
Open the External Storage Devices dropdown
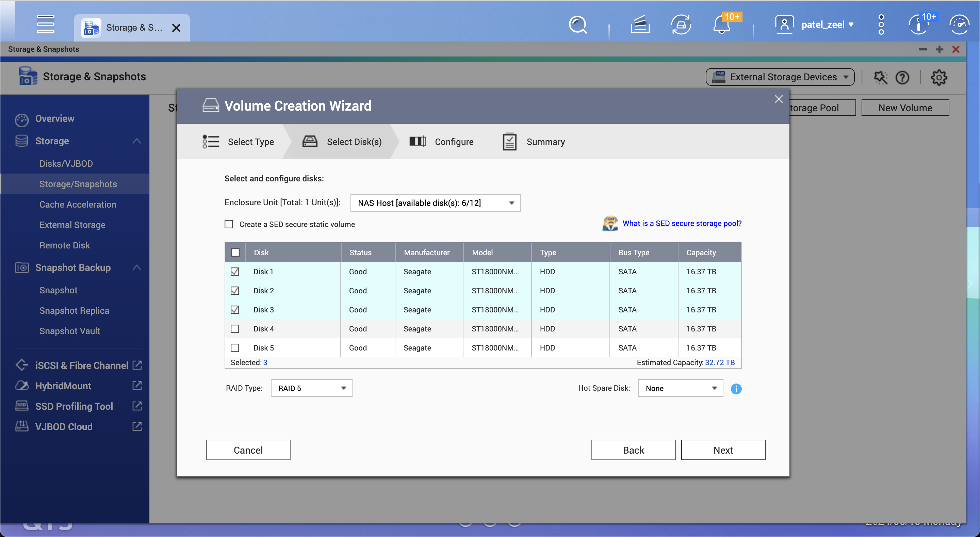point(780,77)
